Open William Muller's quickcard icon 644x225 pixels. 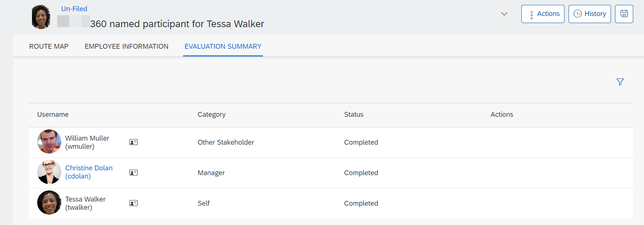pos(133,142)
